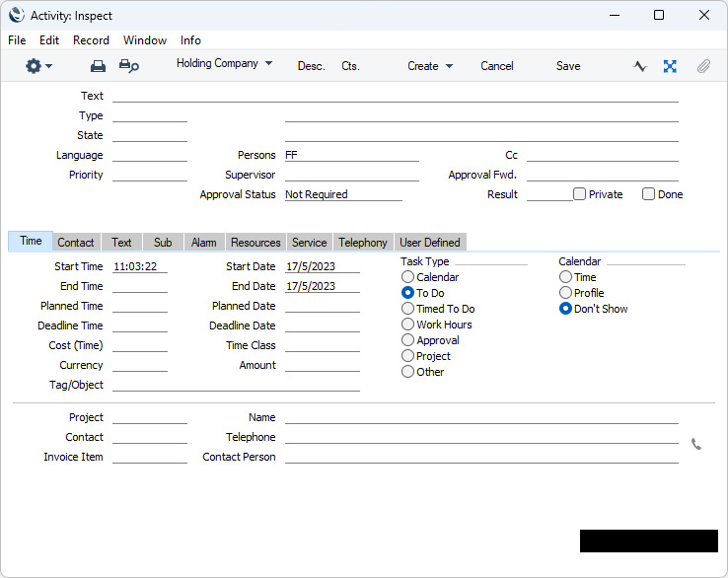Click the Approval Status field
728x578 pixels.
(x=343, y=194)
